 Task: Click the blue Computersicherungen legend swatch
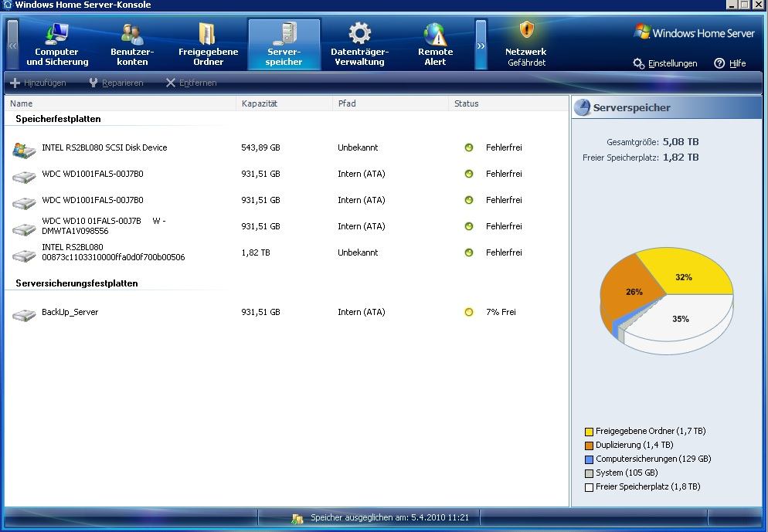[x=590, y=459]
